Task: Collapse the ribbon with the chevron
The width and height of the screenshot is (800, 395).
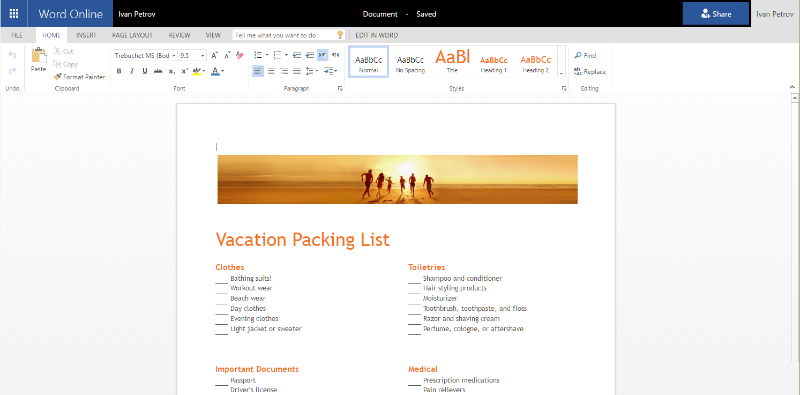Action: click(793, 87)
